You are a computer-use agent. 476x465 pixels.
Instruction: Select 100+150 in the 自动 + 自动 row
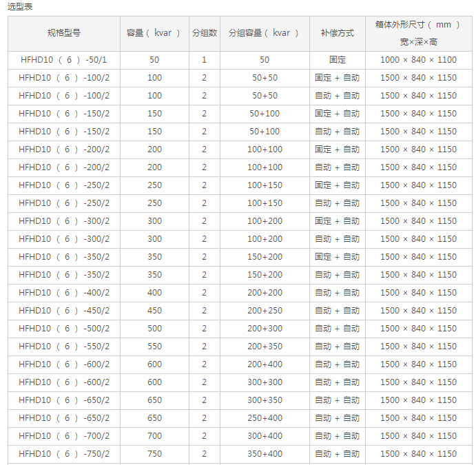click(265, 203)
